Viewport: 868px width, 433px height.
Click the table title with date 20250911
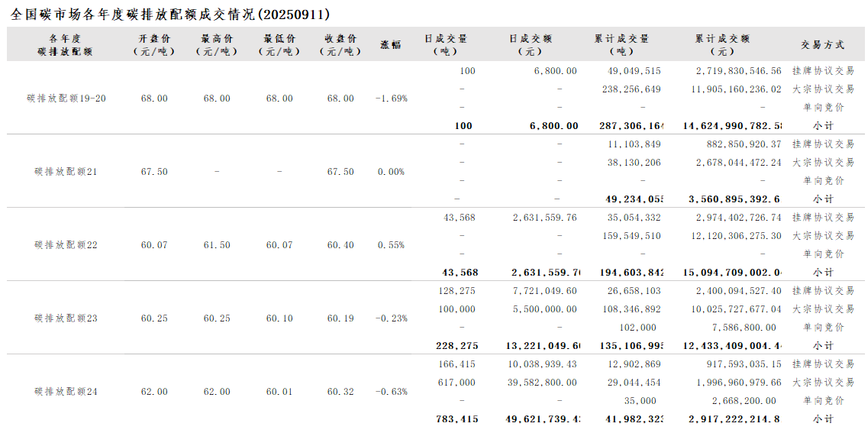(172, 15)
